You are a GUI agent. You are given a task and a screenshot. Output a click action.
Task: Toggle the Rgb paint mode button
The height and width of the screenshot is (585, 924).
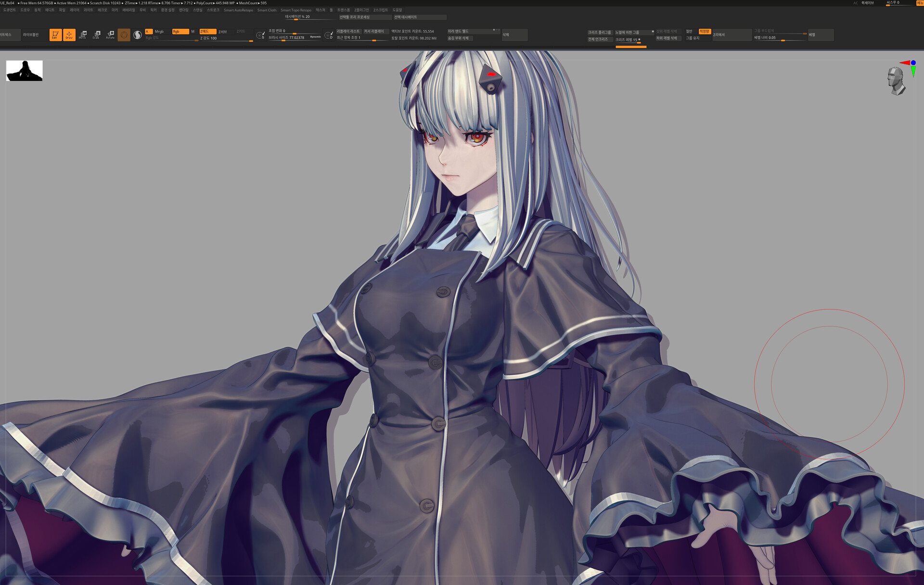click(x=180, y=32)
